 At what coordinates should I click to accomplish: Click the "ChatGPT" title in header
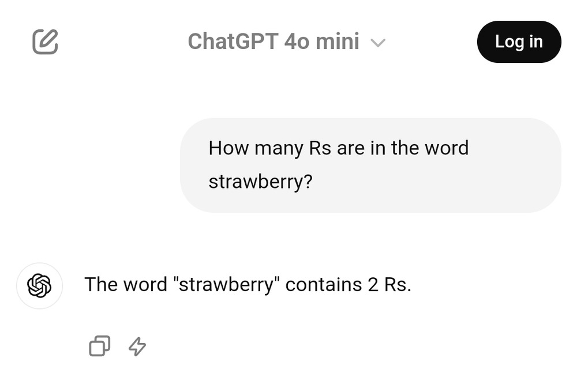(233, 42)
